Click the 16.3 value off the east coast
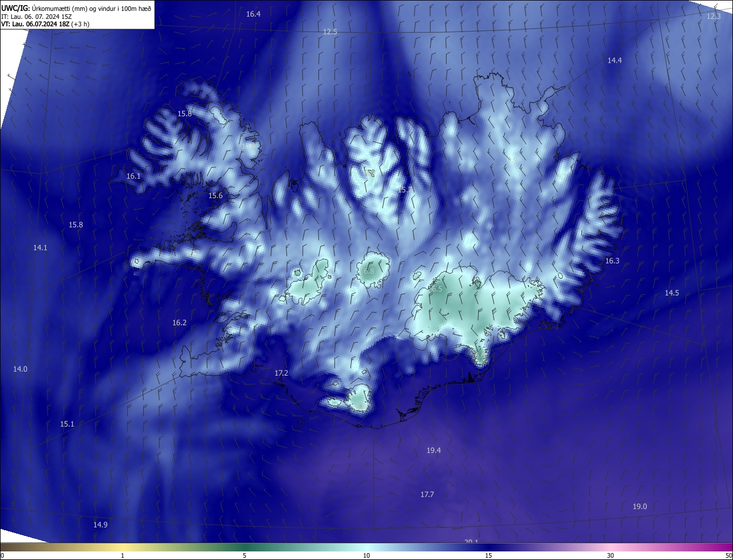The height and width of the screenshot is (560, 733). [612, 261]
